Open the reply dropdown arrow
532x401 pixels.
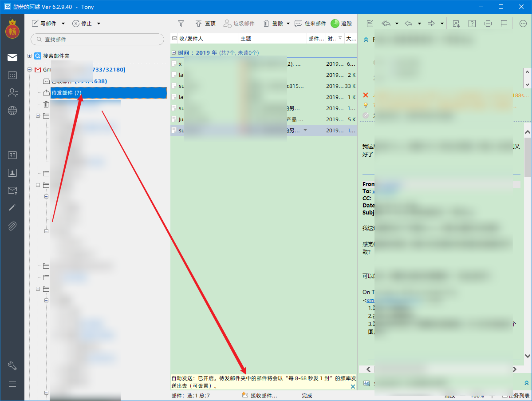tap(419, 24)
